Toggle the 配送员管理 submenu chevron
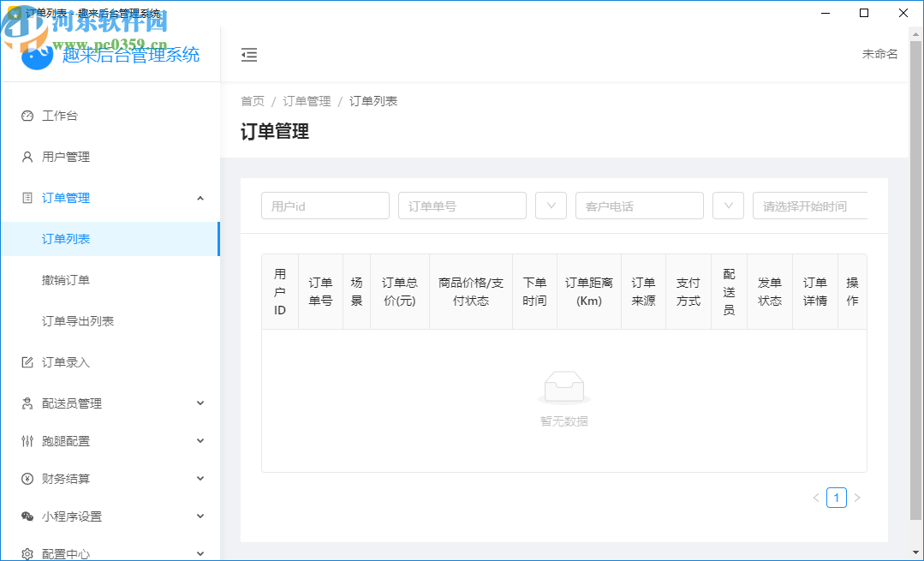Viewport: 924px width, 561px height. point(200,403)
